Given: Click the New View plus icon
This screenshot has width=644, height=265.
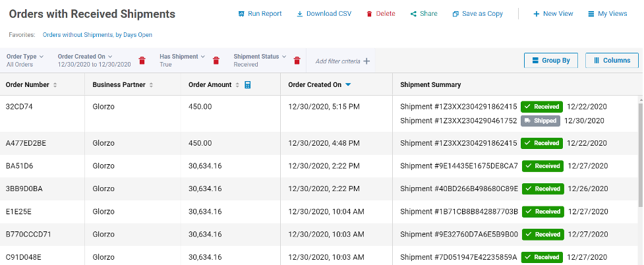Looking at the screenshot, I should point(536,14).
